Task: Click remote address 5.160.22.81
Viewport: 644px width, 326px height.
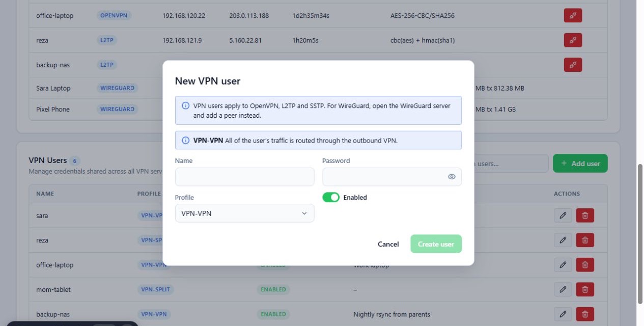Action: coord(245,40)
